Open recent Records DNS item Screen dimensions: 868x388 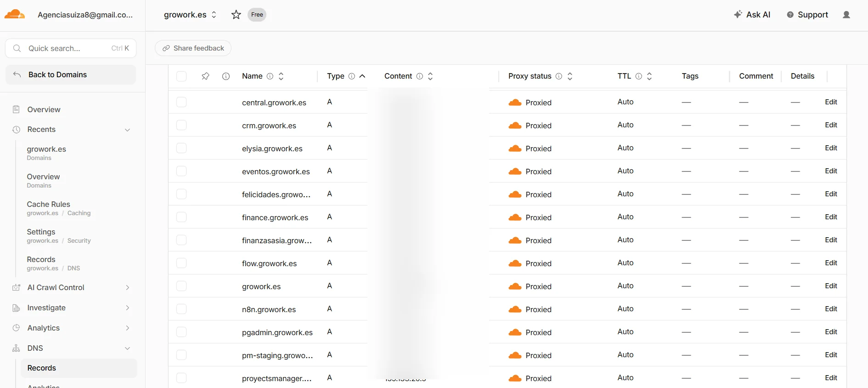coord(53,263)
